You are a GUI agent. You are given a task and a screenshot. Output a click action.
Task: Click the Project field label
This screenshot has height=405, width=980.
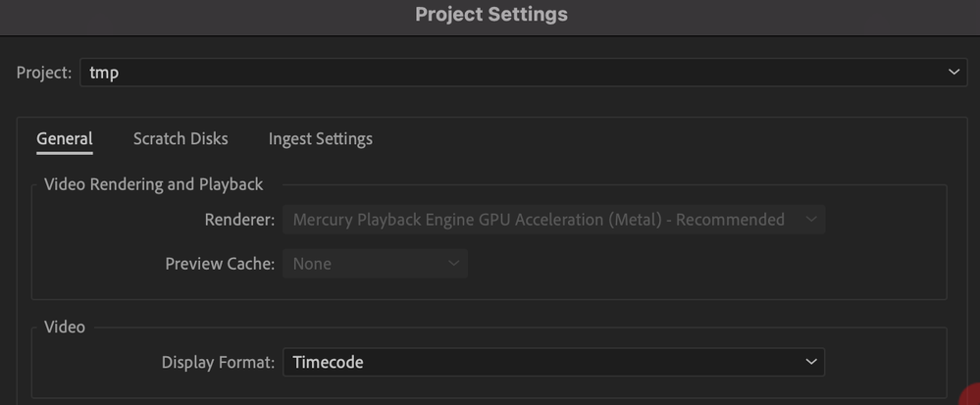[x=44, y=73]
